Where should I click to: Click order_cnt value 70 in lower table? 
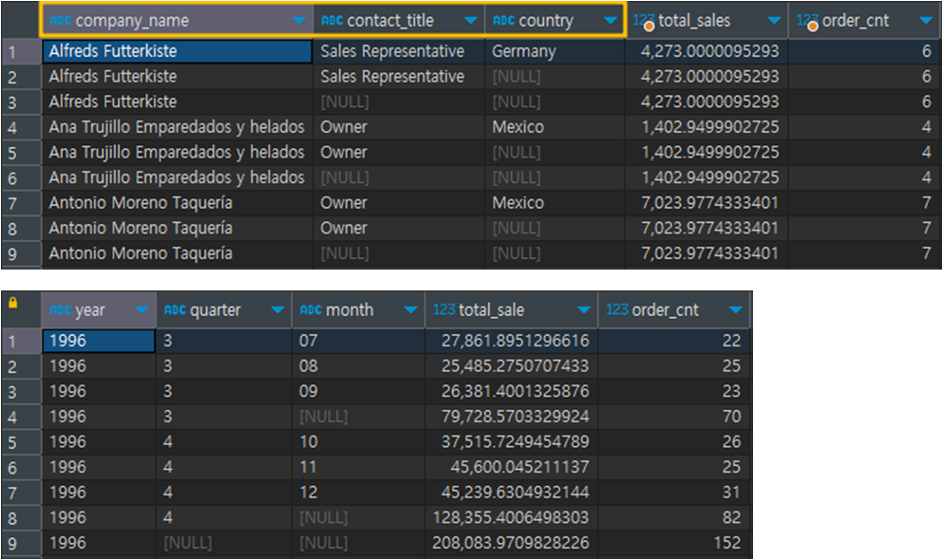coord(674,417)
